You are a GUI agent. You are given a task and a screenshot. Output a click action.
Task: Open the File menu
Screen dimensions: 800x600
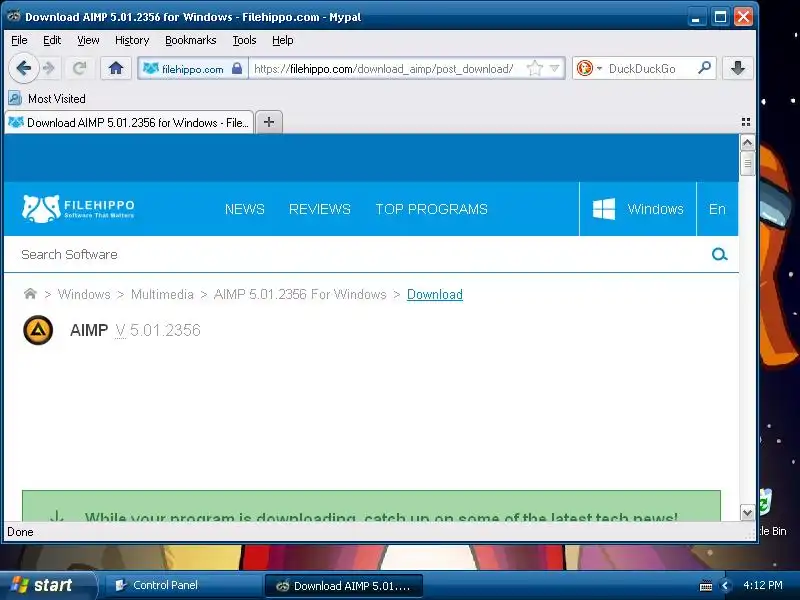click(19, 40)
